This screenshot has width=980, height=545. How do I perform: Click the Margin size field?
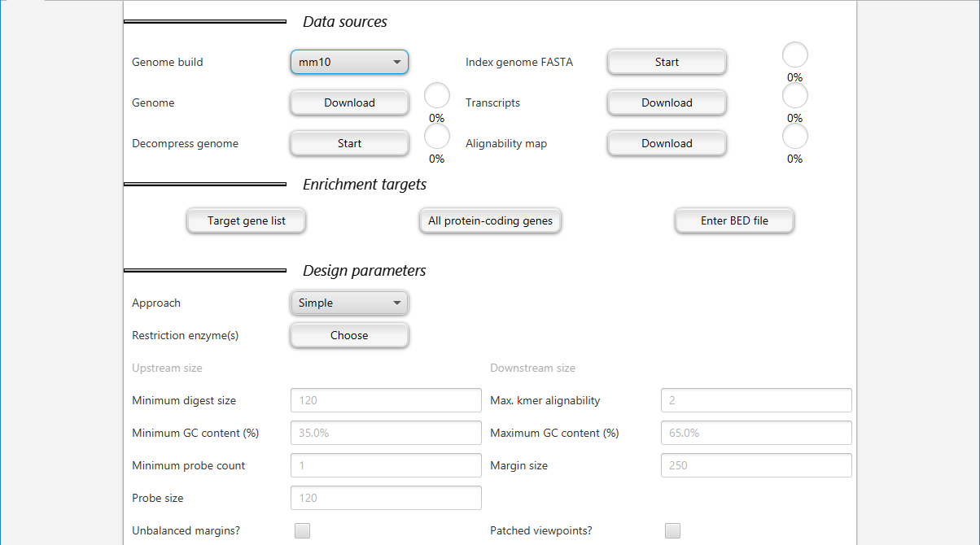pos(755,465)
